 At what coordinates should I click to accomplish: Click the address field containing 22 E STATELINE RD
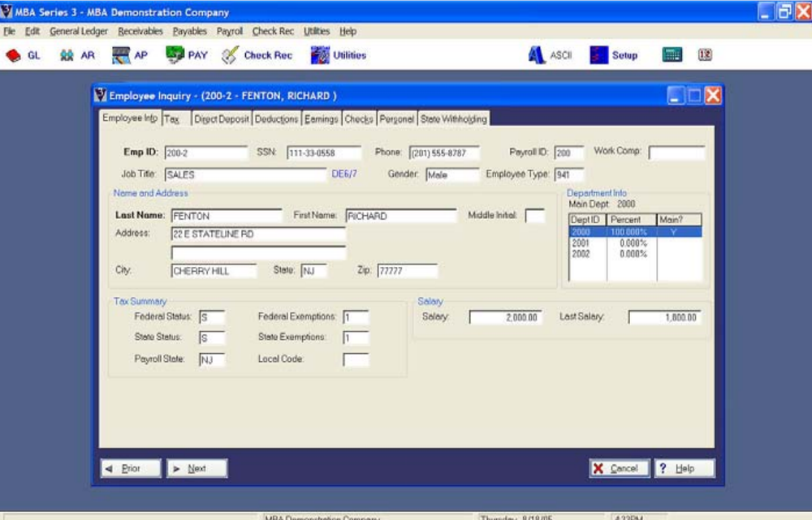(258, 234)
